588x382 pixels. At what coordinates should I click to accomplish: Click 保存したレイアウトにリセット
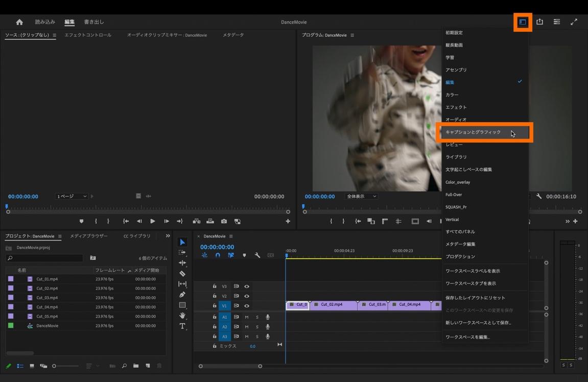pos(475,298)
